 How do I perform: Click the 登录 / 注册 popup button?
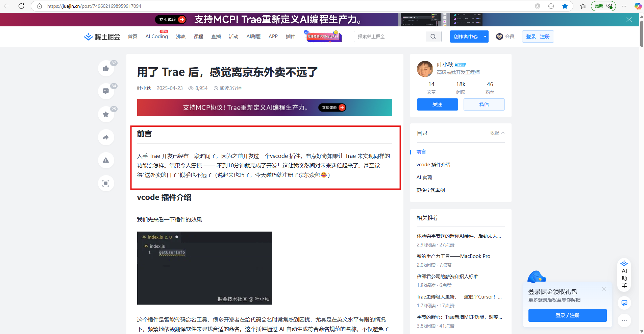pos(567,315)
